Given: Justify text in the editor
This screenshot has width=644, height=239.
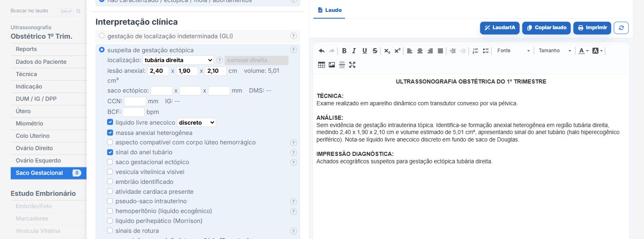Looking at the screenshot, I should click(x=440, y=51).
